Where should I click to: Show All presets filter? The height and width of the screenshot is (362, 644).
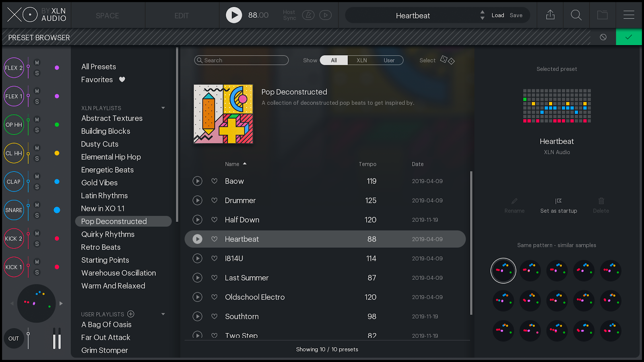click(x=334, y=60)
